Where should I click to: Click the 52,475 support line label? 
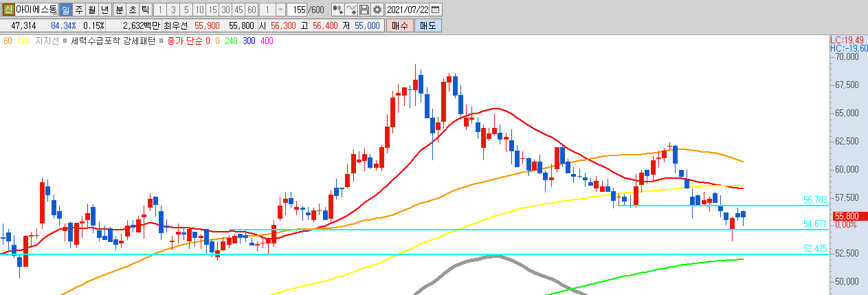pyautogui.click(x=815, y=248)
